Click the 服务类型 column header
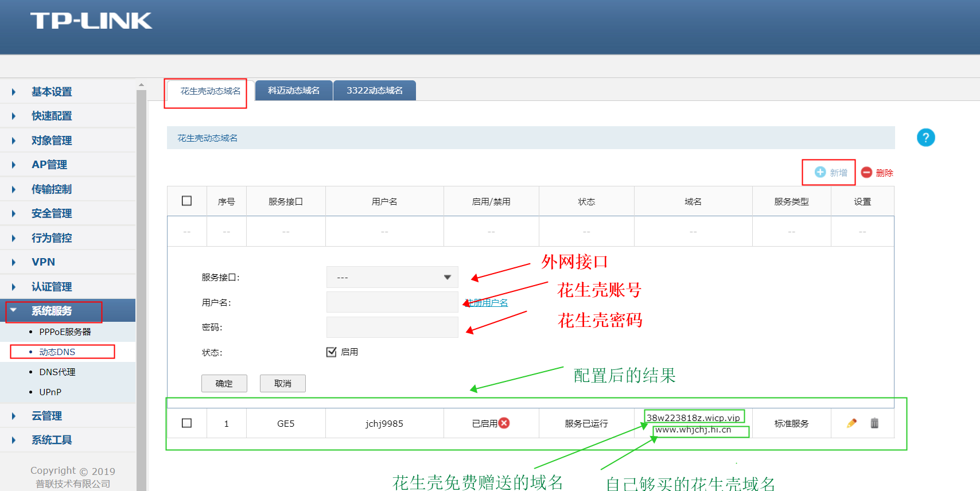This screenshot has width=980, height=491. coord(792,201)
